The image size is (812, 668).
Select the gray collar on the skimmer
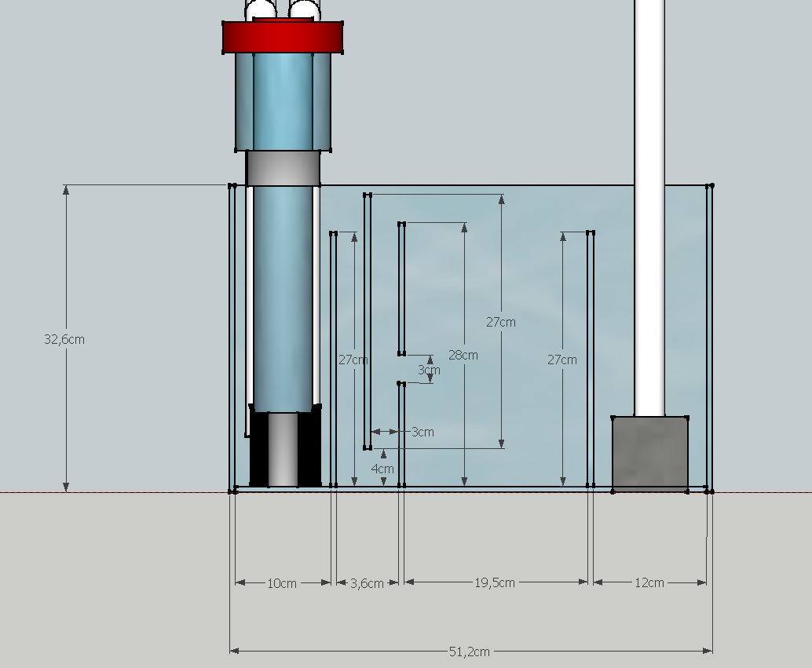pos(283,167)
